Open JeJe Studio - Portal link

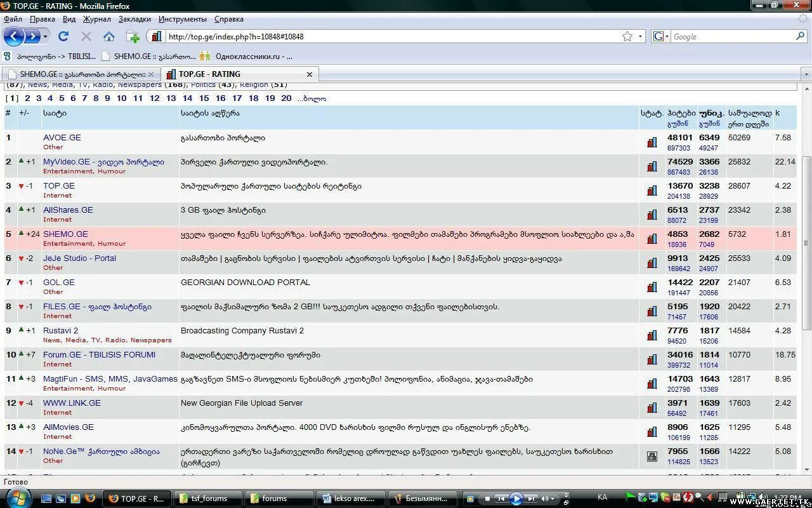(79, 258)
